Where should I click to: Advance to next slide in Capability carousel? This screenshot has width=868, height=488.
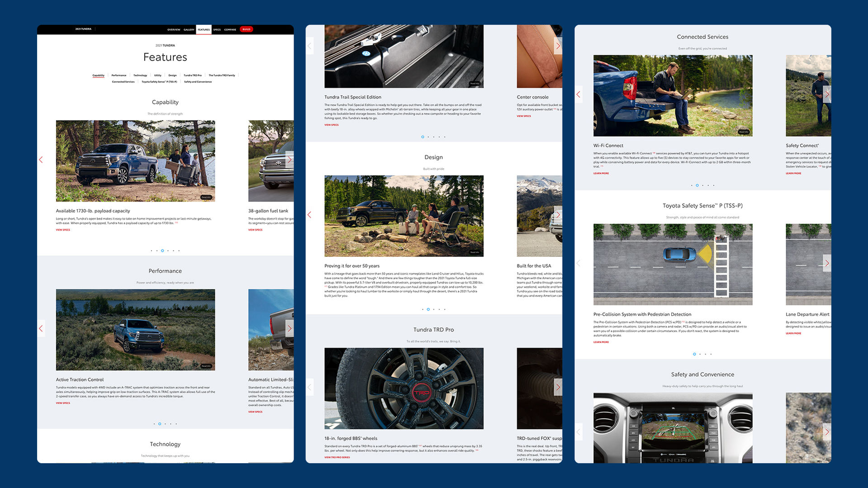(x=289, y=160)
